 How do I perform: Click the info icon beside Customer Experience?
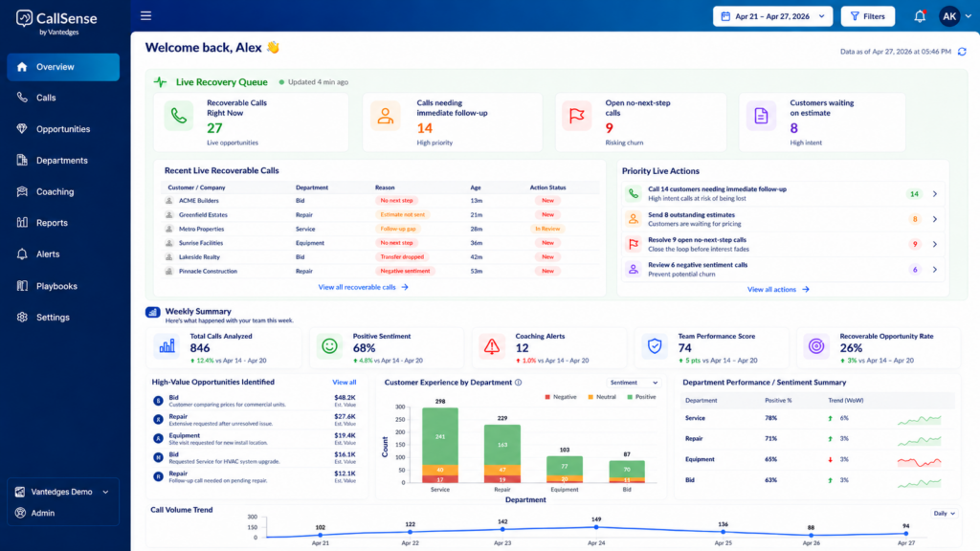pyautogui.click(x=518, y=383)
